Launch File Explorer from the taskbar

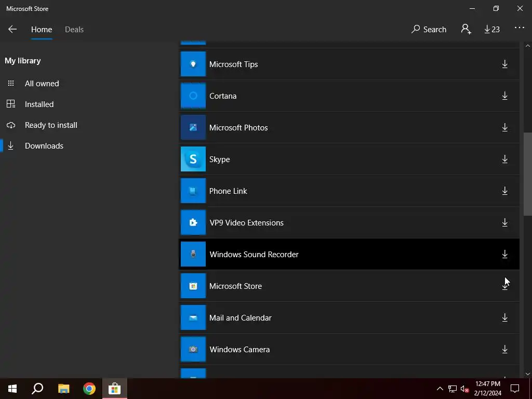coord(63,389)
